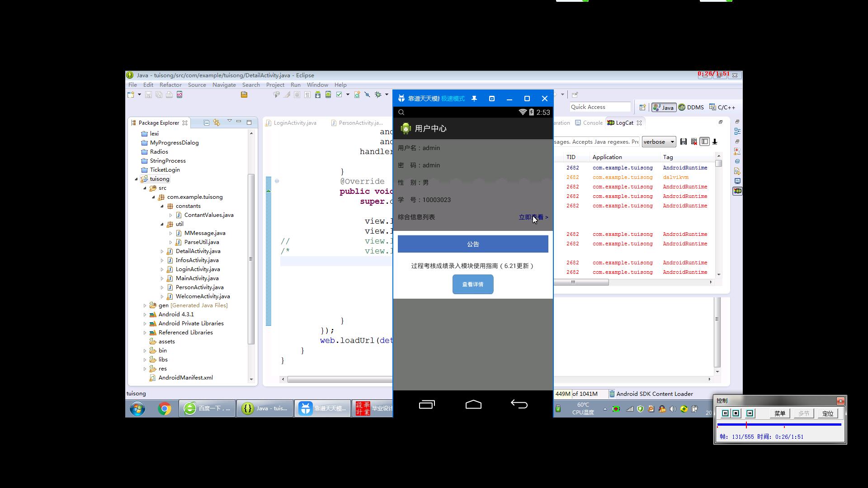868x488 pixels.
Task: Click the Save log icon in LogCat
Action: tap(684, 141)
